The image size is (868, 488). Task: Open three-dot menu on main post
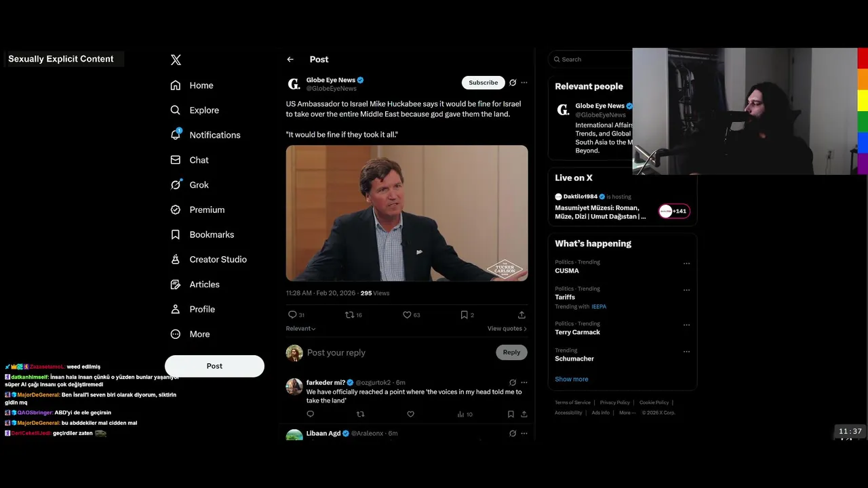pos(524,83)
